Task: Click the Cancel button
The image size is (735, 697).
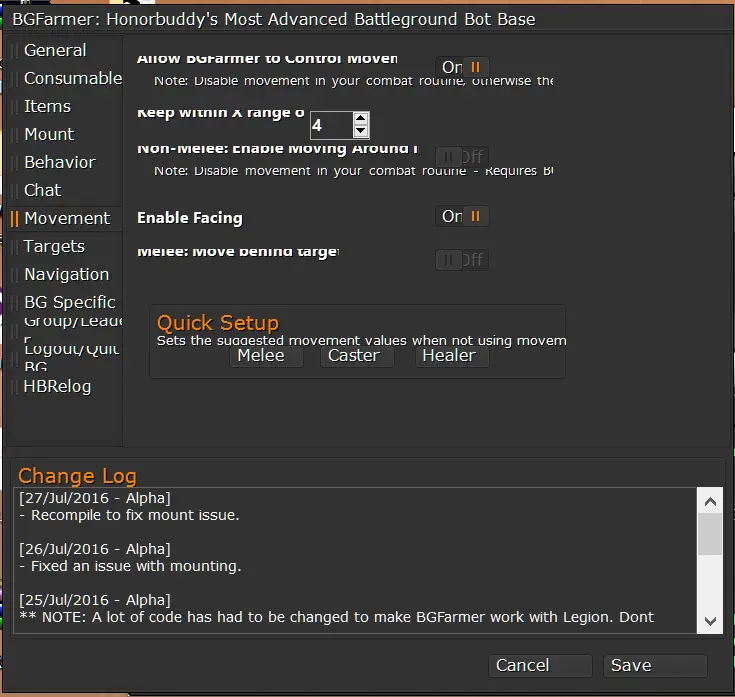Action: 540,666
